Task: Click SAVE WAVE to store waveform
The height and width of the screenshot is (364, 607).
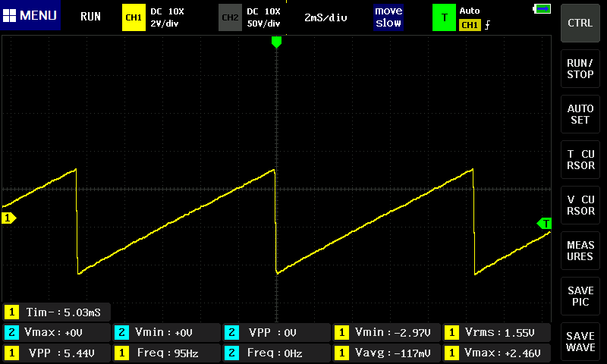Action: click(580, 342)
